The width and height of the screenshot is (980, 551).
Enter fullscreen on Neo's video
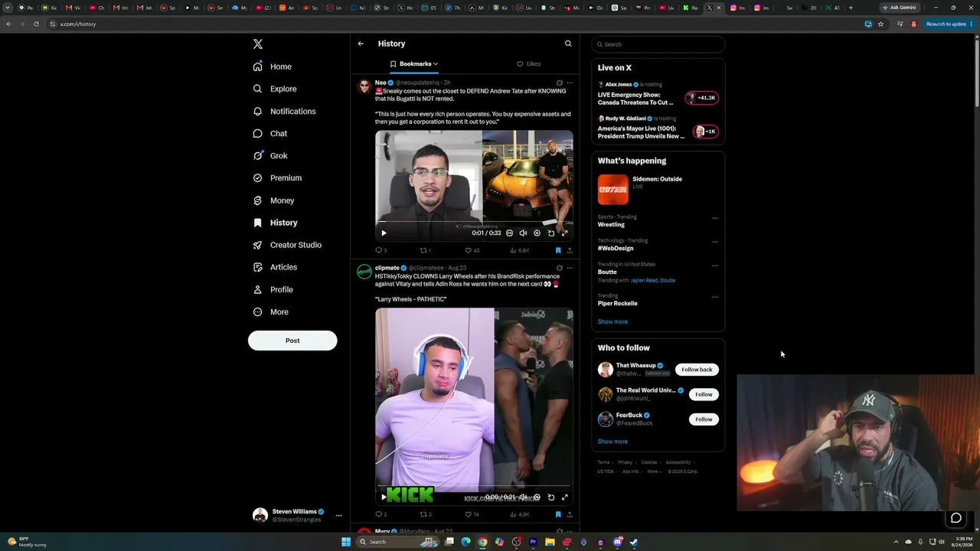(x=565, y=233)
